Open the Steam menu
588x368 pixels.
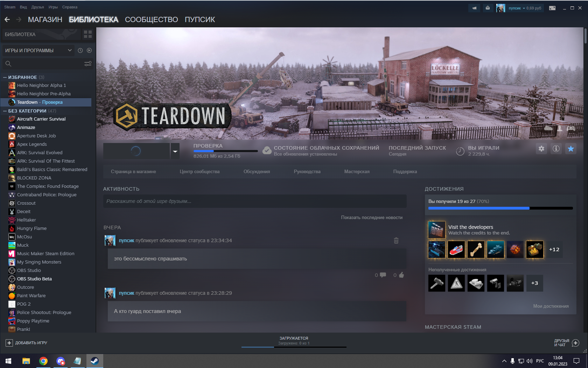point(10,7)
